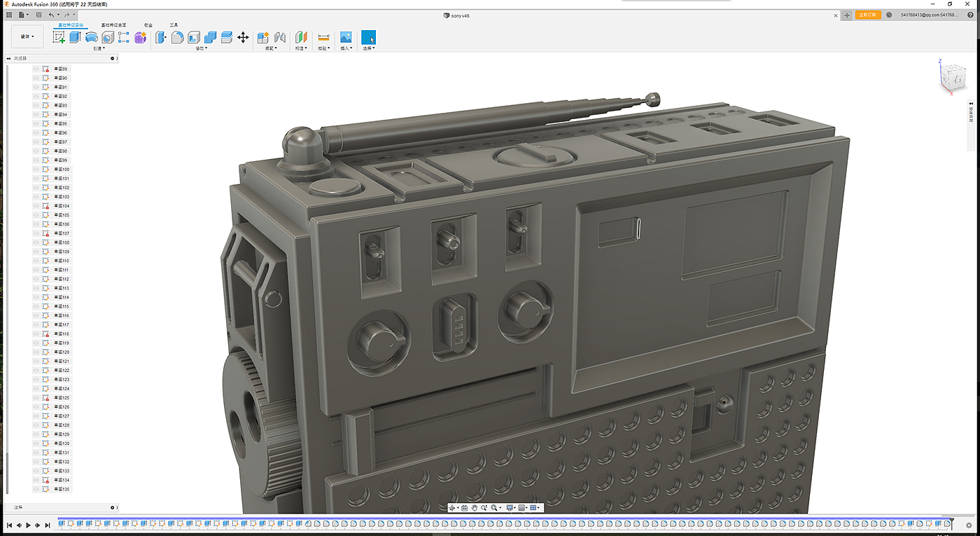Open the Insert image icon
The image size is (980, 536).
click(x=345, y=37)
